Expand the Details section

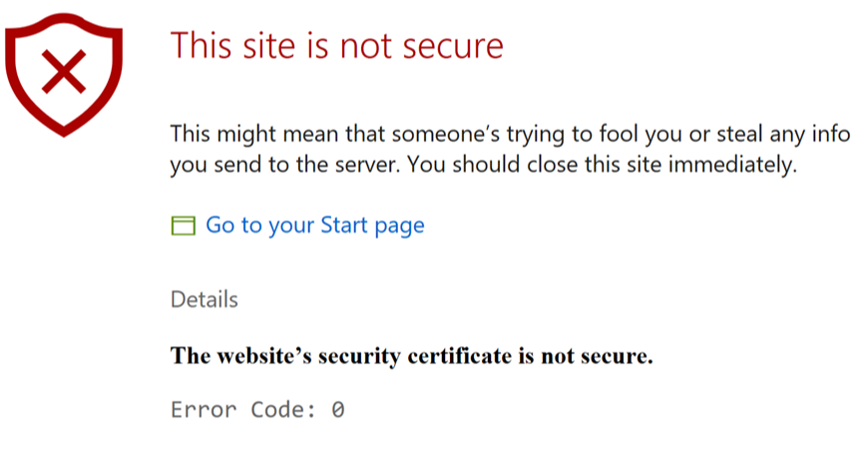coord(205,299)
